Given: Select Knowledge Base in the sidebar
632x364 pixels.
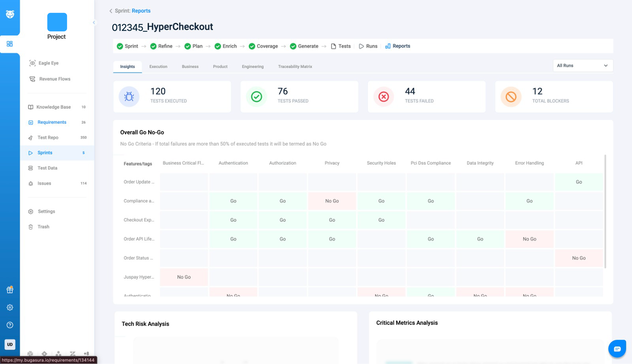Looking at the screenshot, I should click(57, 107).
